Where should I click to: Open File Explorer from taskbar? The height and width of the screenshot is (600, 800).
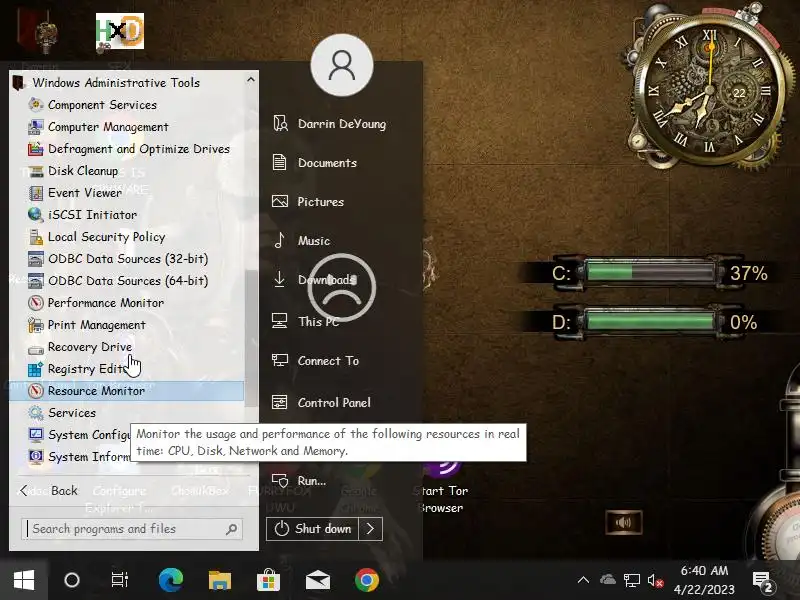(x=220, y=580)
